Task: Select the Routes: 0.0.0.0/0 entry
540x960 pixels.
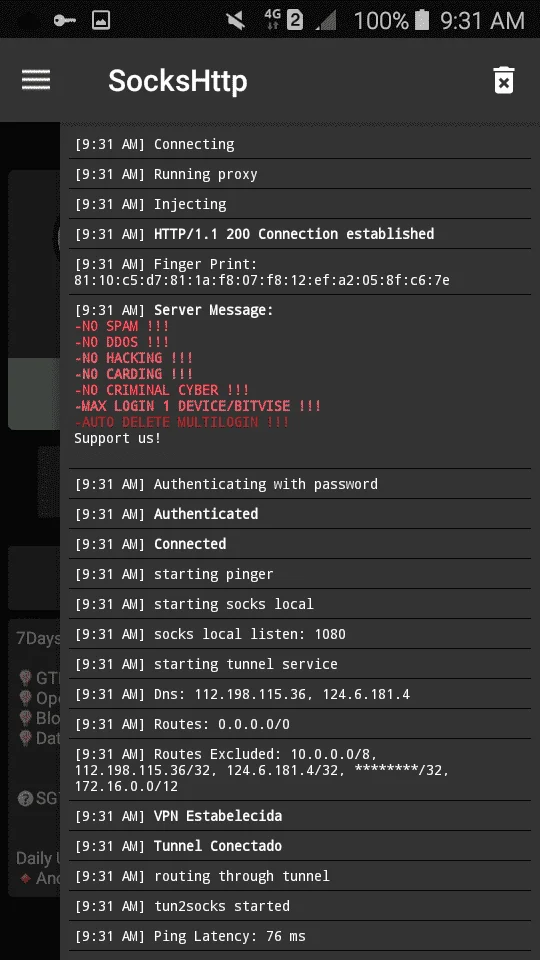Action: point(299,724)
